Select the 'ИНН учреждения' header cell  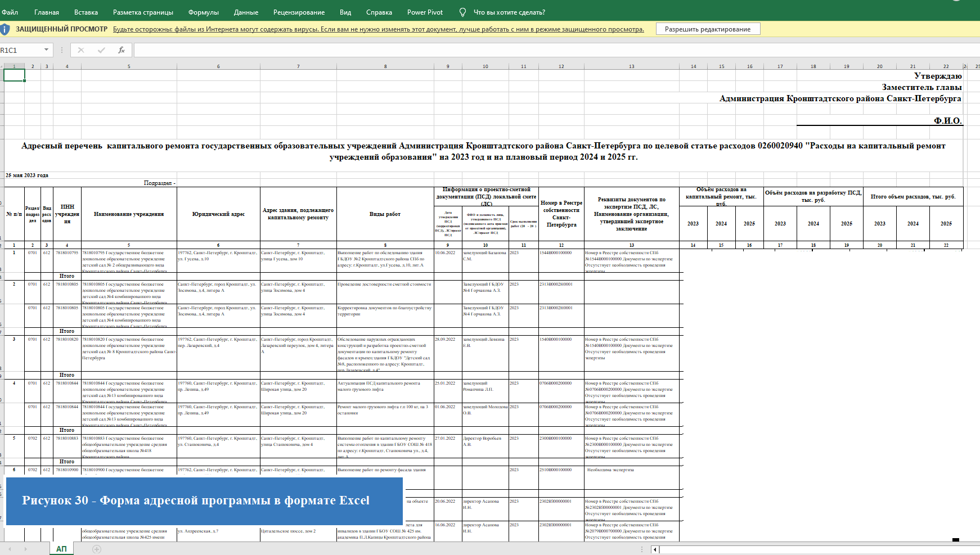67,214
